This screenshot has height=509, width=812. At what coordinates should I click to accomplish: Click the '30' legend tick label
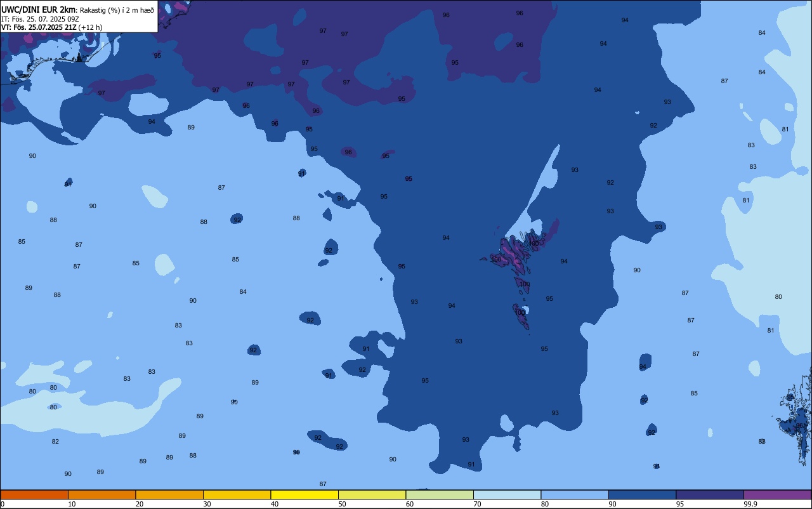click(207, 504)
